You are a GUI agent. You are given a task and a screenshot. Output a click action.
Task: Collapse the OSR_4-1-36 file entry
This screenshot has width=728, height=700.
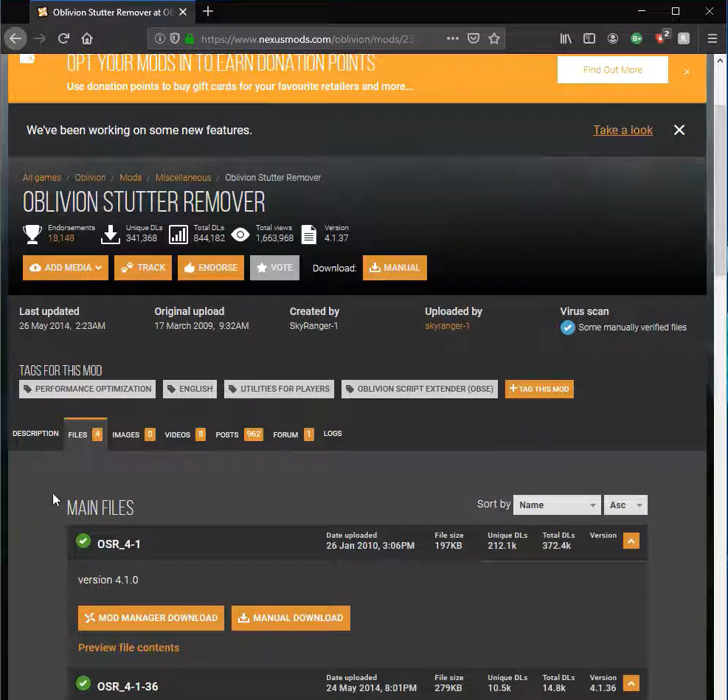click(x=631, y=683)
